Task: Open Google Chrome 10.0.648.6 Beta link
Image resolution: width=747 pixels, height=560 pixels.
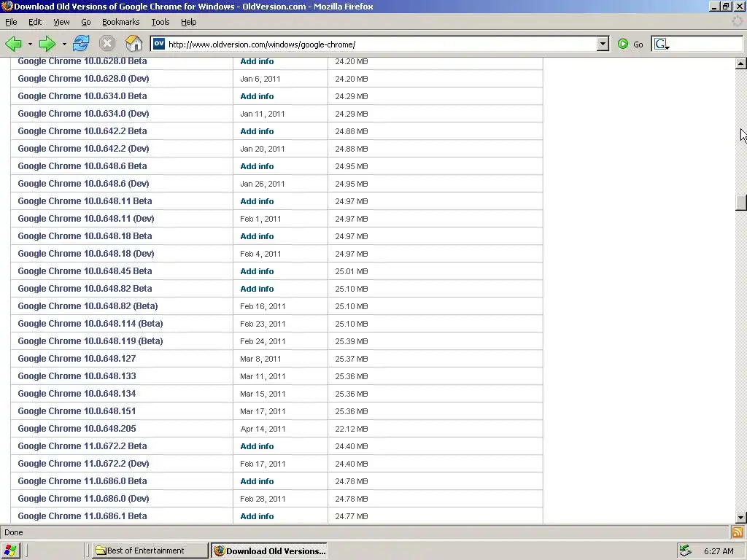Action: click(x=82, y=166)
